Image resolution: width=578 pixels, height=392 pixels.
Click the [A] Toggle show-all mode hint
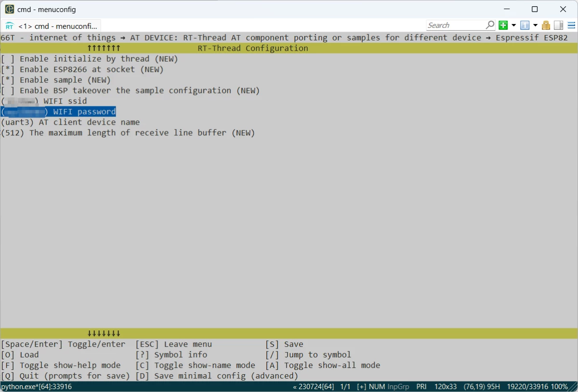pyautogui.click(x=323, y=366)
